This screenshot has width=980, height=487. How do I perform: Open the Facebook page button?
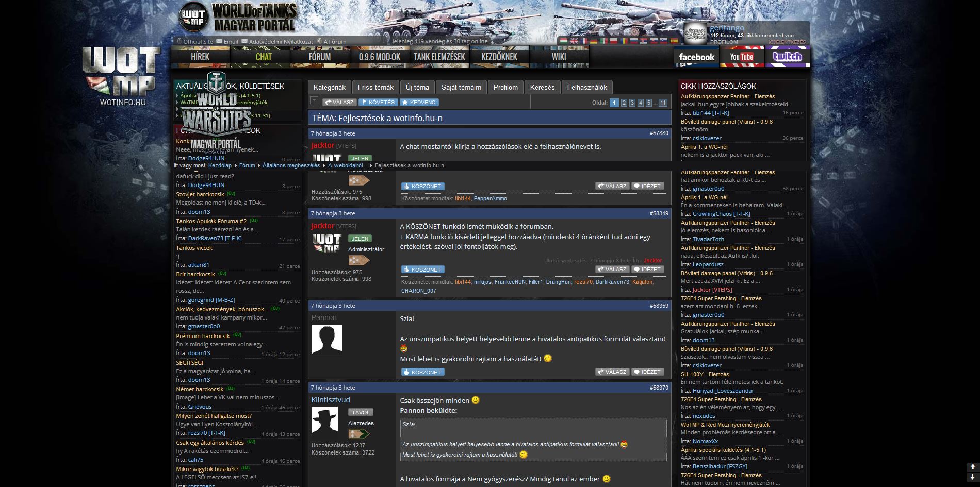(696, 57)
